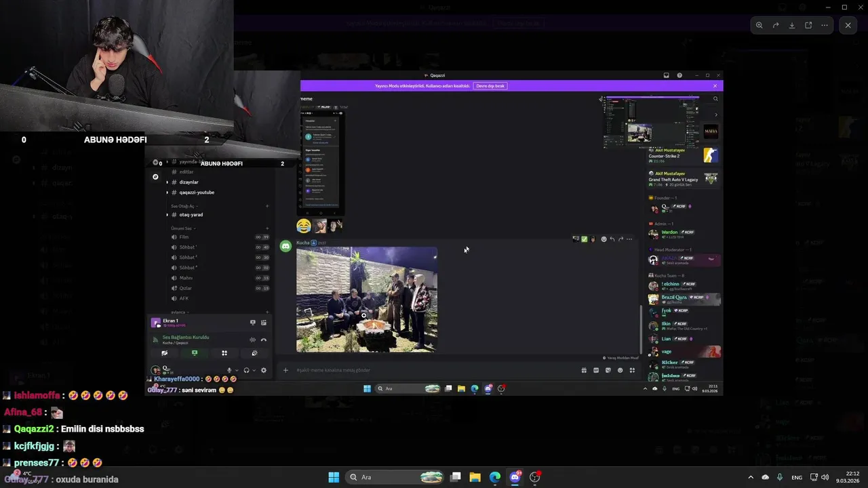
Task: Open the gift icon in message bar
Action: click(x=584, y=370)
